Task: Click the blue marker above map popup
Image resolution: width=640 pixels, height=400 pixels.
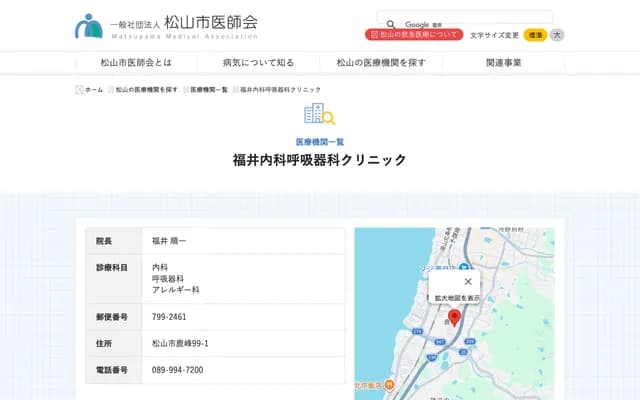Action: [x=464, y=268]
